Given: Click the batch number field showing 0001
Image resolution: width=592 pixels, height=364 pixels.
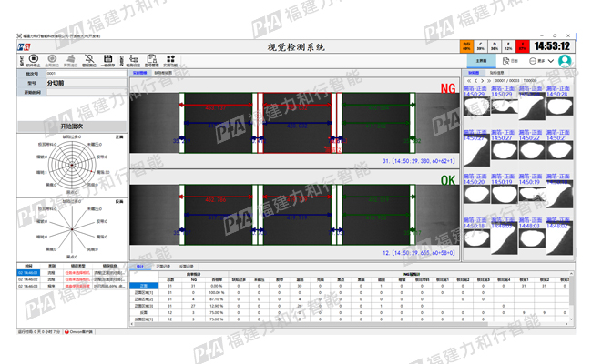Looking at the screenshot, I should click(82, 74).
